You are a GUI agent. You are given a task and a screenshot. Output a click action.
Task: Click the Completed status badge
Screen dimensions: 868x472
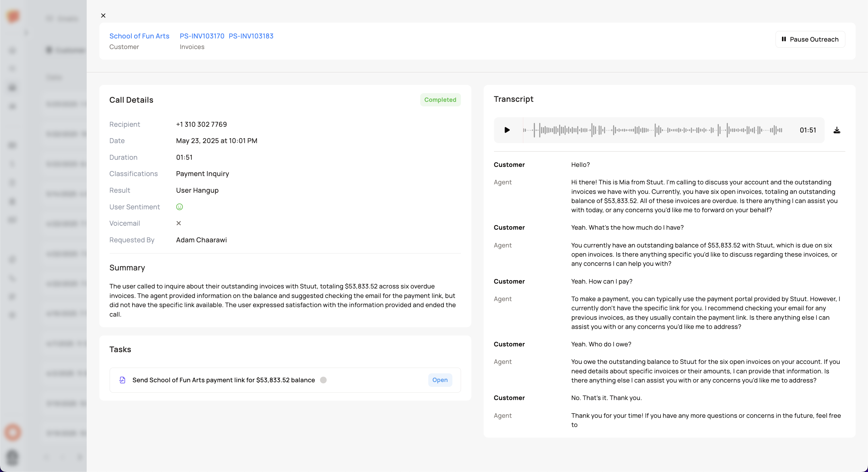click(440, 100)
